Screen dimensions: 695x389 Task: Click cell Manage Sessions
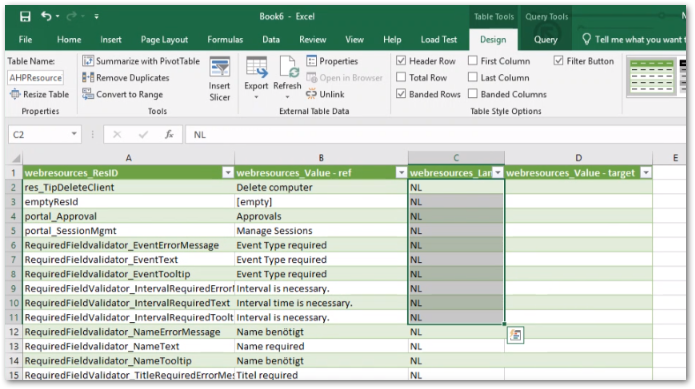coord(321,231)
